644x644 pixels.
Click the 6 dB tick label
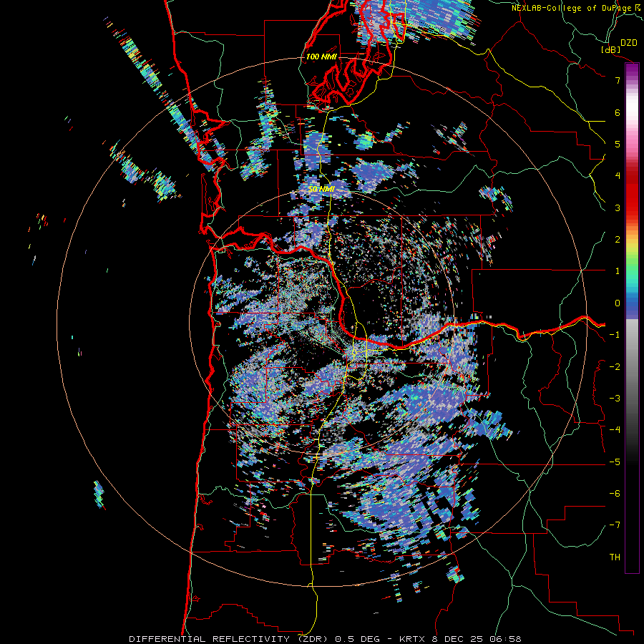pos(618,112)
